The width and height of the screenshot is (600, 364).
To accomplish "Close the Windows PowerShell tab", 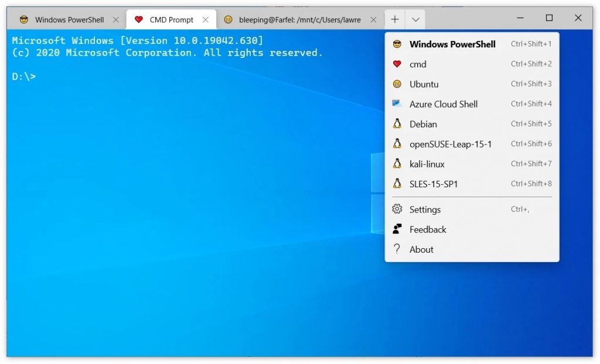I will pos(116,19).
